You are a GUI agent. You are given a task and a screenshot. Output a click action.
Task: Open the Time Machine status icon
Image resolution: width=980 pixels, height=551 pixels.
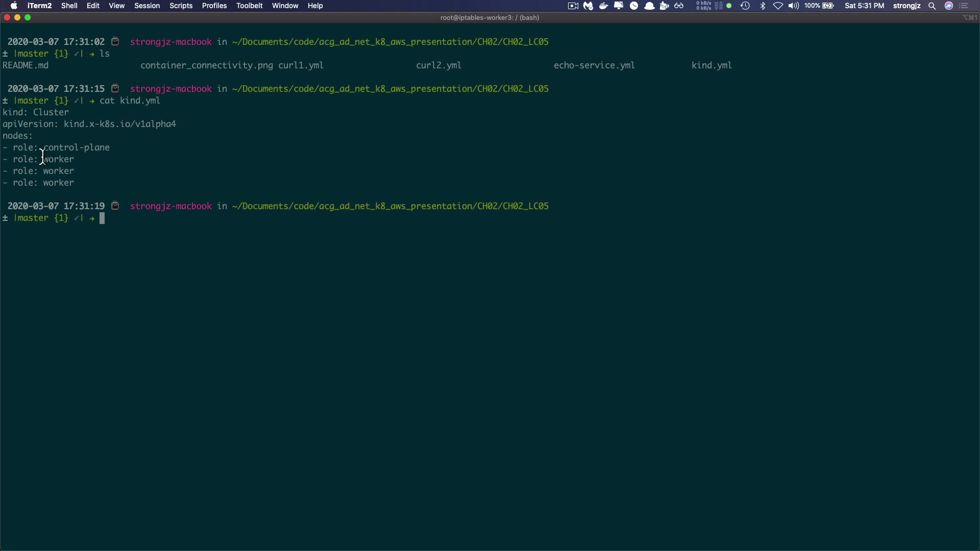pyautogui.click(x=745, y=6)
